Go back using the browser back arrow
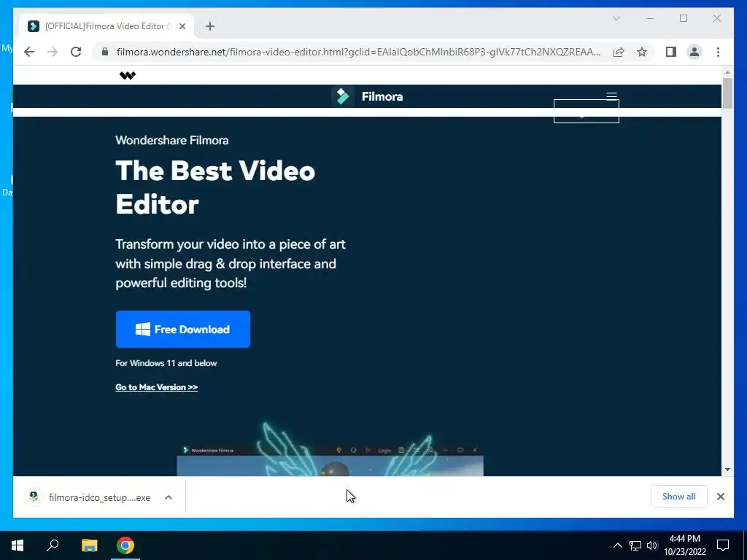This screenshot has height=560, width=747. (29, 52)
